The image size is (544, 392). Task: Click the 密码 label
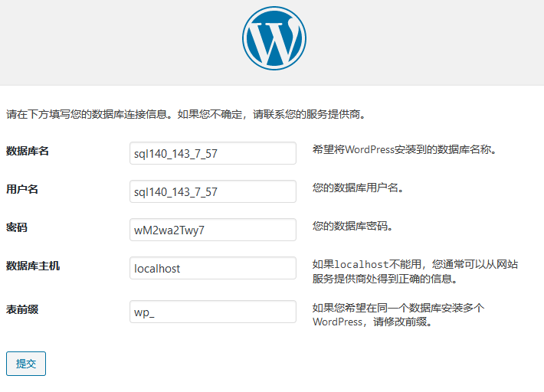point(17,227)
